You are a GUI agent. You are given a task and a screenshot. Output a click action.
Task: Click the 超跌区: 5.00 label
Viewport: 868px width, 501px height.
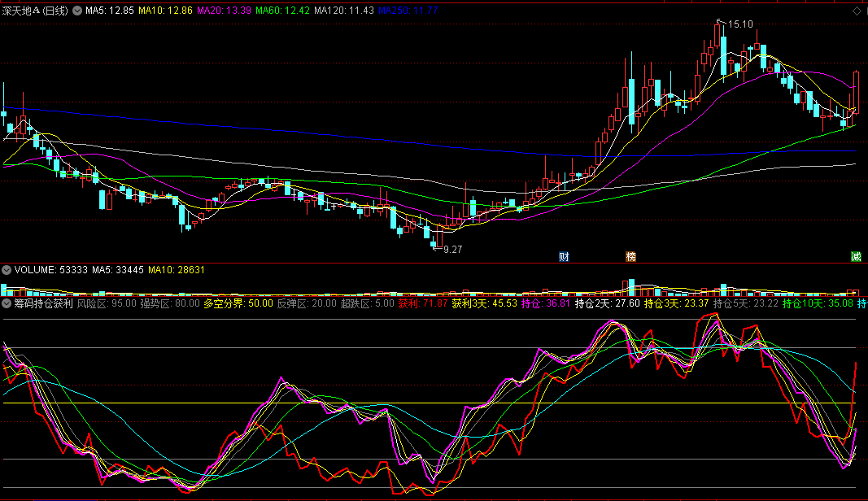coord(368,303)
